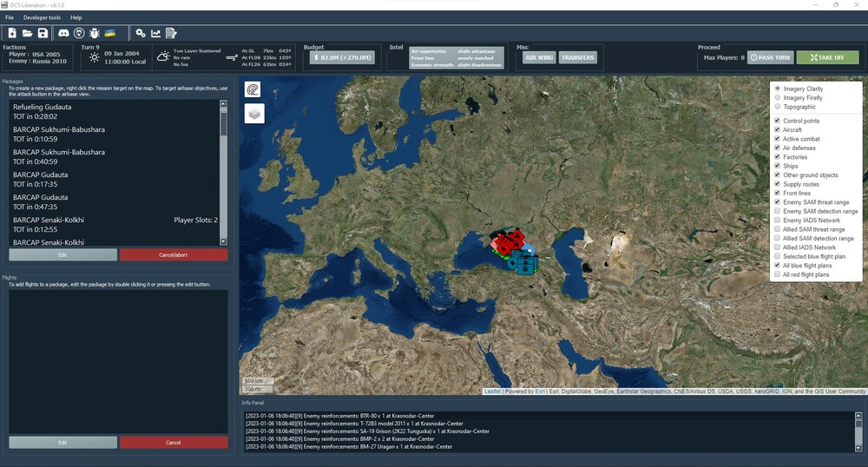Image resolution: width=868 pixels, height=467 pixels.
Task: Click the AIR WING button
Action: coord(539,58)
